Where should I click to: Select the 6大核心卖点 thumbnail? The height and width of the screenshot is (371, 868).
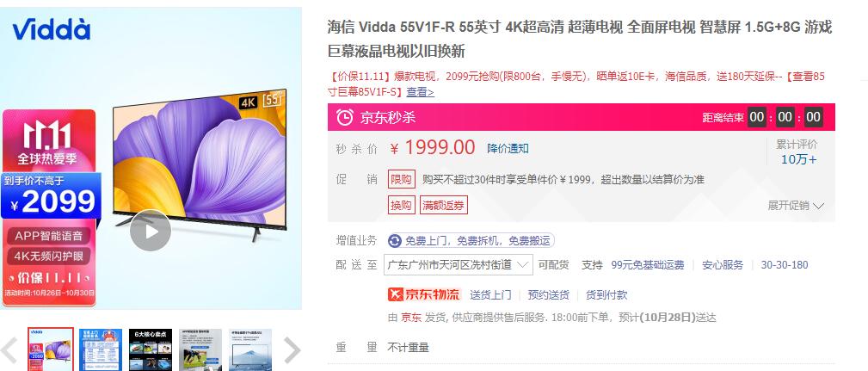[151, 349]
